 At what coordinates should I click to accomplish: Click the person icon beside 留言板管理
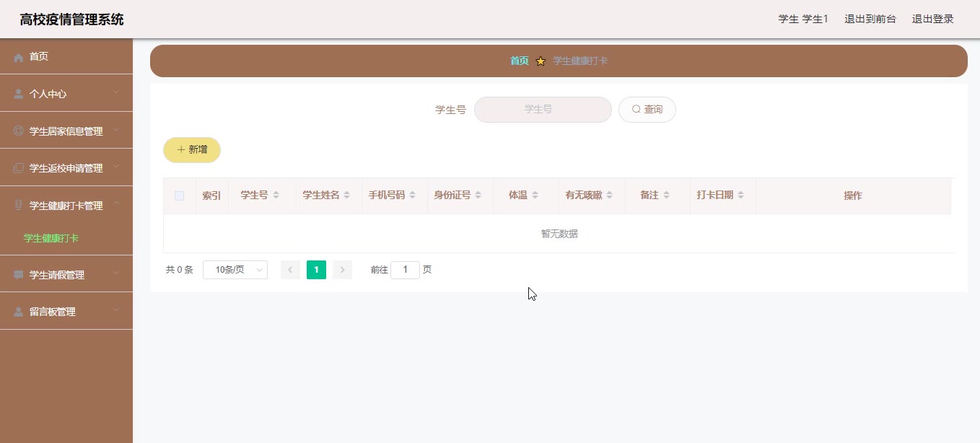(x=19, y=312)
